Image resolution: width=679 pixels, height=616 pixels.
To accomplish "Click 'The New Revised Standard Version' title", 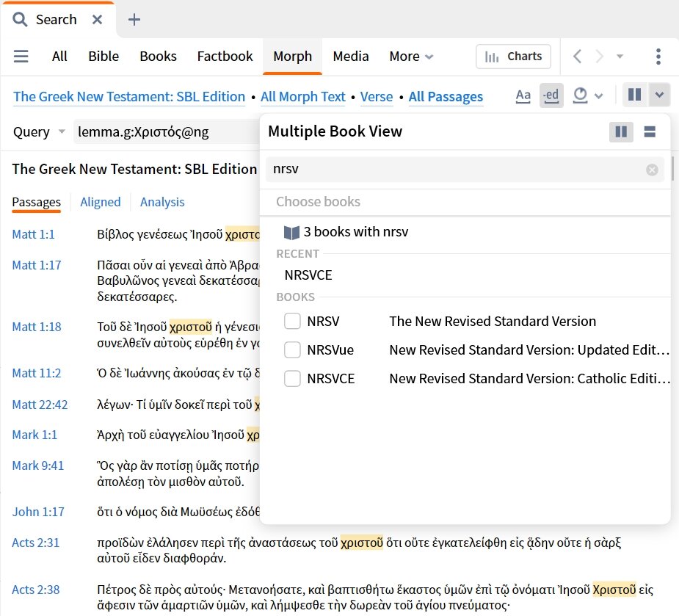I will point(493,322).
